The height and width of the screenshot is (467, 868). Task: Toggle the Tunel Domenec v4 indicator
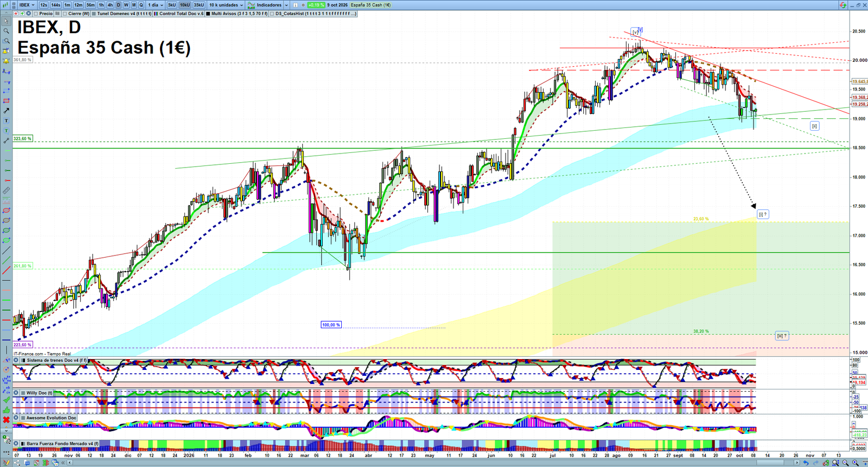tap(94, 14)
